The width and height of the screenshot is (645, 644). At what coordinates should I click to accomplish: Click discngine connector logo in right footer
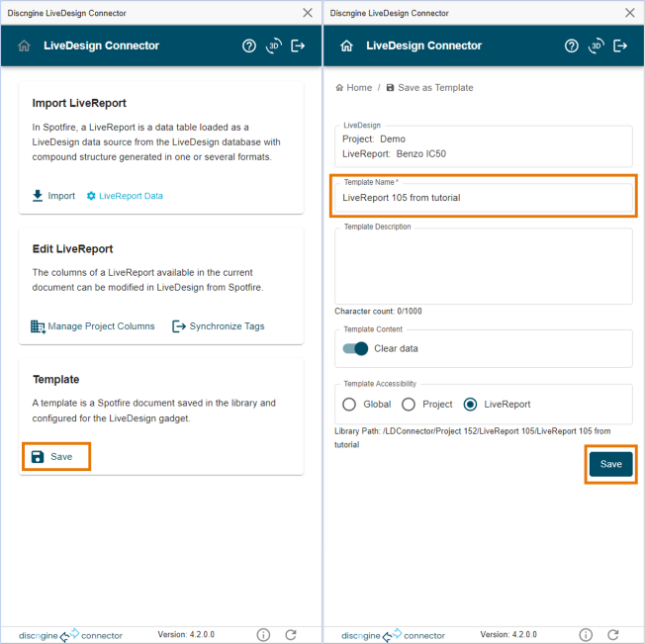point(393,635)
